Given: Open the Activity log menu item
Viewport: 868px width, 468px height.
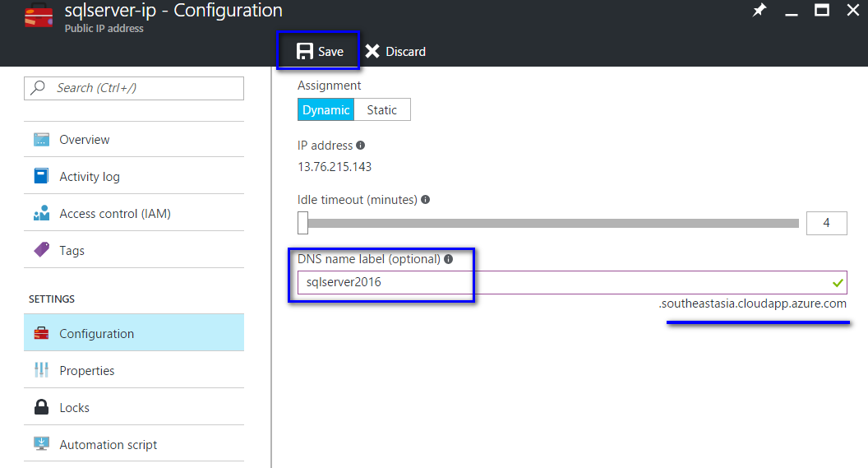Looking at the screenshot, I should coord(134,176).
